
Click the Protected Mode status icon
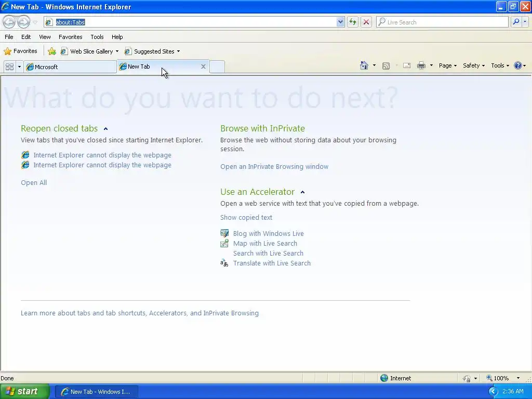467,378
